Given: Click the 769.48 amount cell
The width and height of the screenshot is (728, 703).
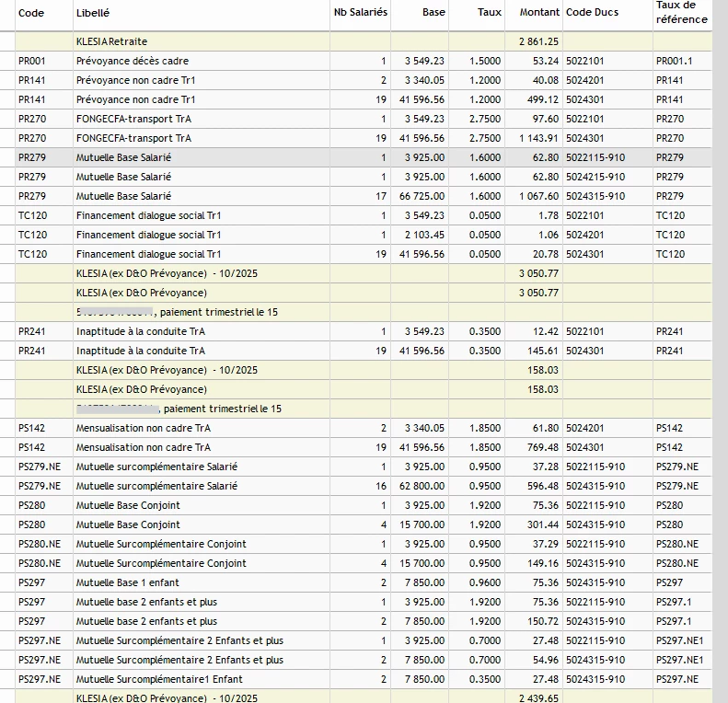Looking at the screenshot, I should [x=543, y=447].
